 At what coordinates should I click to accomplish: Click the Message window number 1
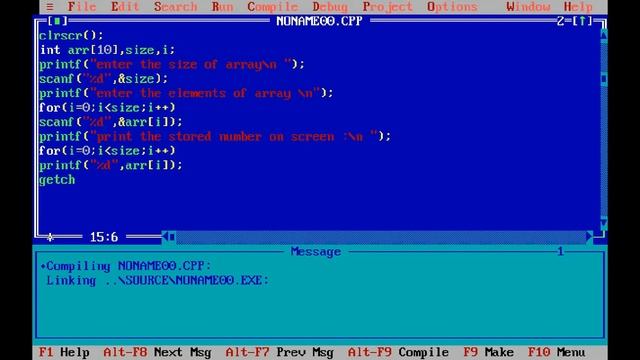560,251
